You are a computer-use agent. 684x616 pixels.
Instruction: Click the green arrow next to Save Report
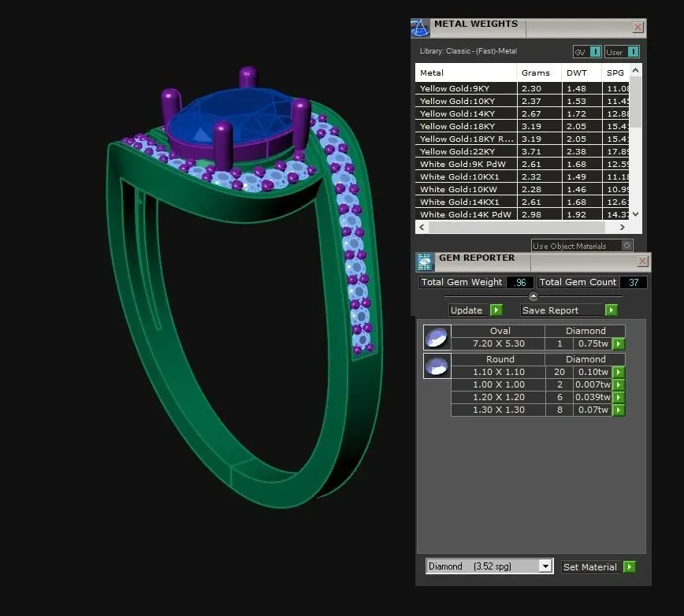pos(612,310)
